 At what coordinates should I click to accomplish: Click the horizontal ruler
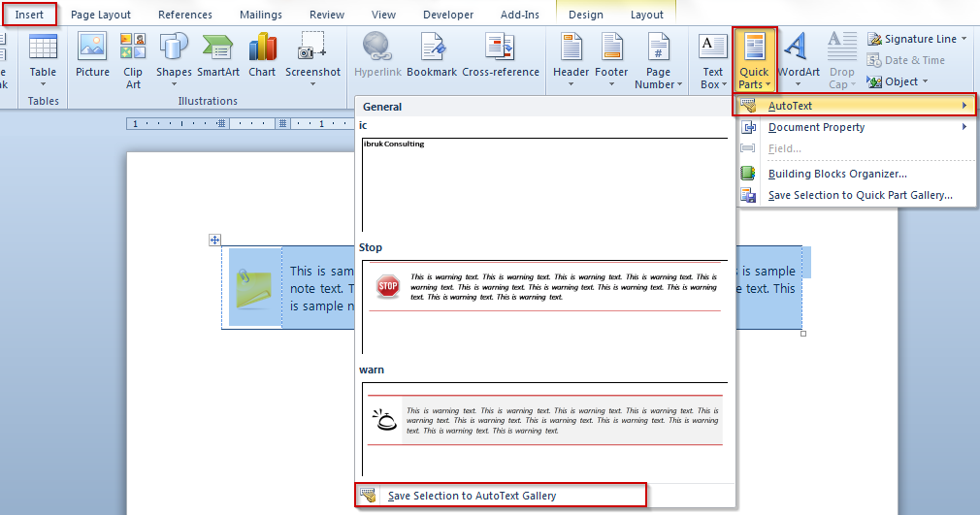[241, 124]
